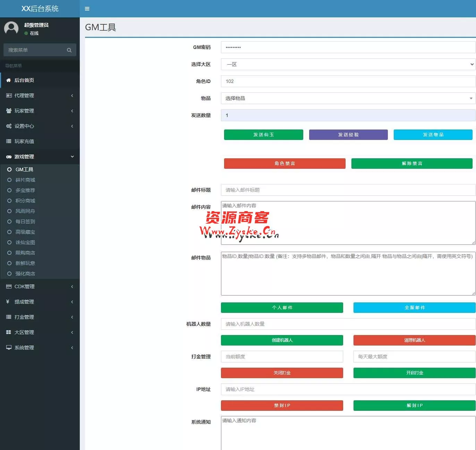
Task: Open the 选择大区 dropdown
Action: tap(348, 64)
